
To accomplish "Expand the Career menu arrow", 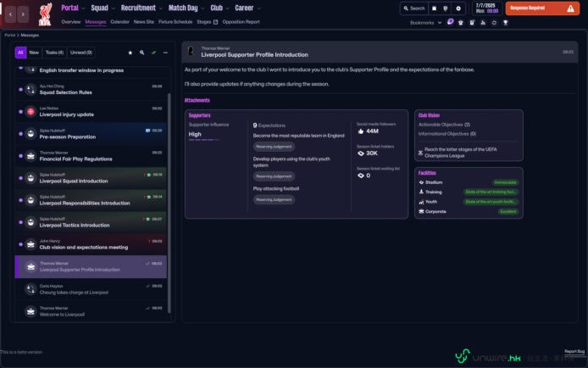I will tap(258, 8).
